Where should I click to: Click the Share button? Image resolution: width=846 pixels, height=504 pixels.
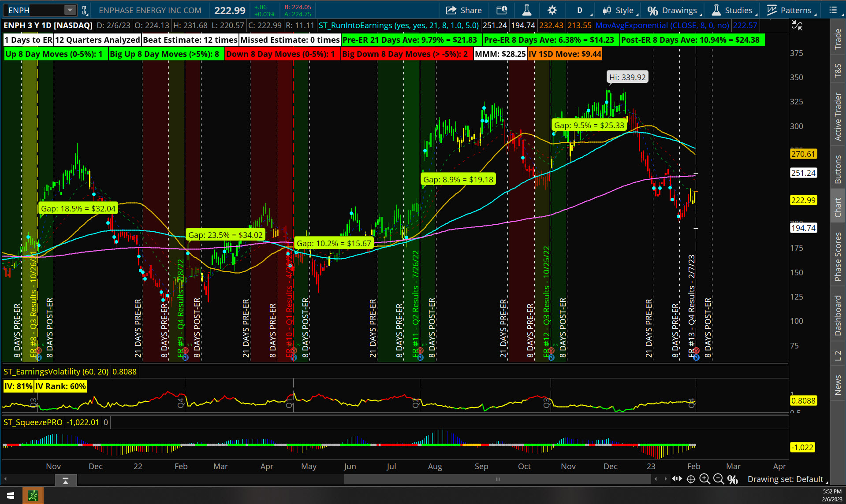(x=463, y=10)
